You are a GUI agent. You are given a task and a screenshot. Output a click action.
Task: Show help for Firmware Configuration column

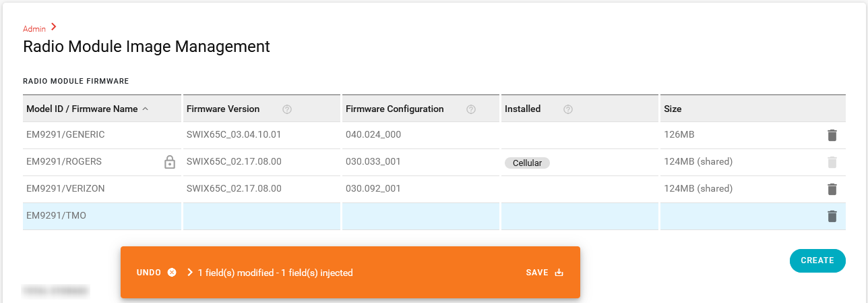471,109
